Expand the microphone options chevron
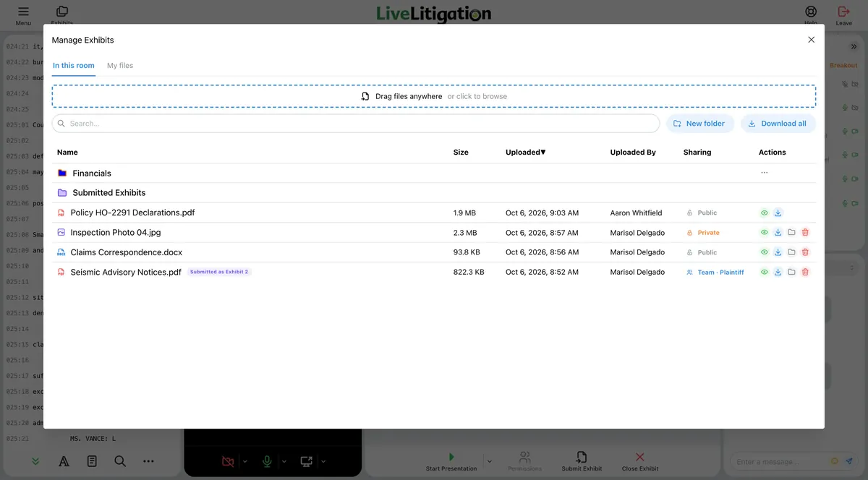The image size is (868, 480). [x=284, y=461]
